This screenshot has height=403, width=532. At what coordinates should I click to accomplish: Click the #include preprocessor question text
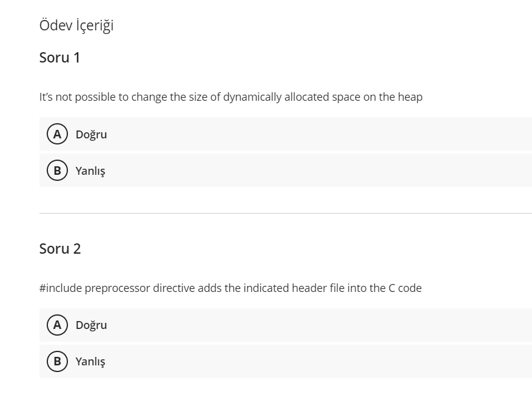pos(231,288)
